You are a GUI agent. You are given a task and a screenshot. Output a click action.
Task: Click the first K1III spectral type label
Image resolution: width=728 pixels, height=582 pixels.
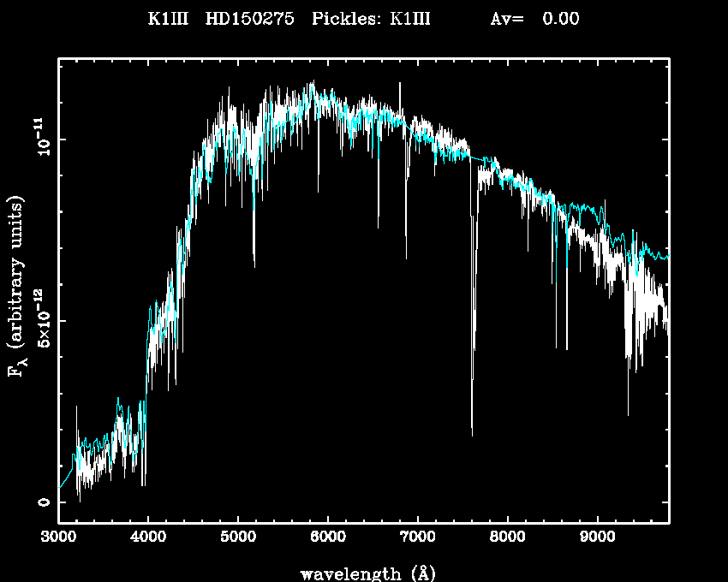click(x=169, y=19)
